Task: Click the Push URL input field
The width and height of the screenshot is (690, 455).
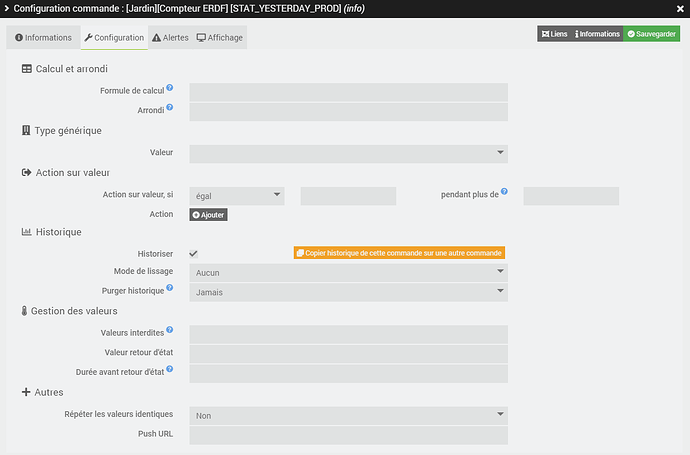Action: 348,435
